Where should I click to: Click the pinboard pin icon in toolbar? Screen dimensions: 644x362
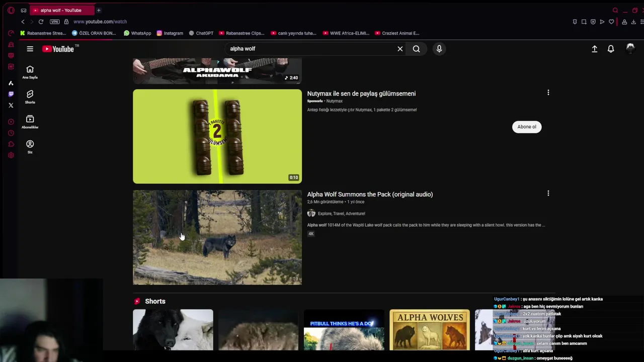pos(575,22)
